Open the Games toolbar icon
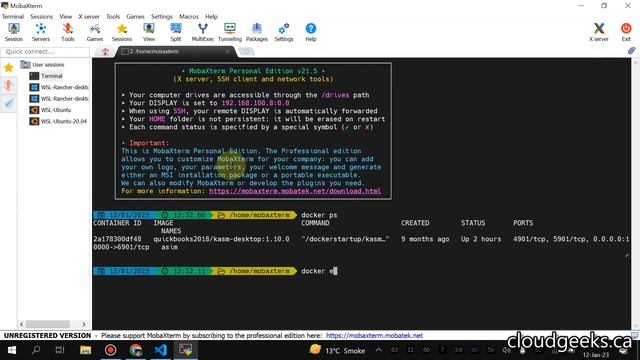640x360 pixels. tap(95, 32)
